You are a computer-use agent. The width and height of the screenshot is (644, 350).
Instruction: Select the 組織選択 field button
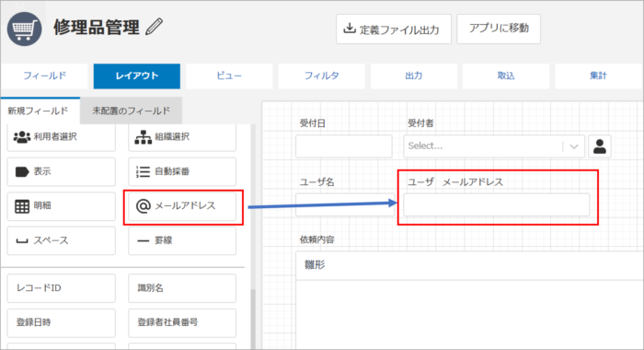[182, 137]
